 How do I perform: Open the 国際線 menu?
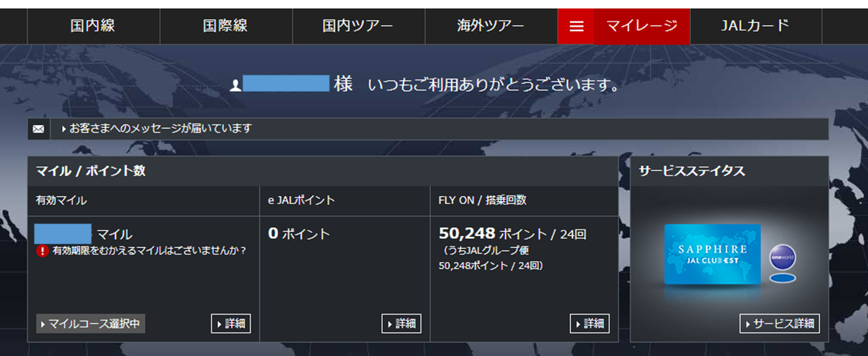coord(226,26)
